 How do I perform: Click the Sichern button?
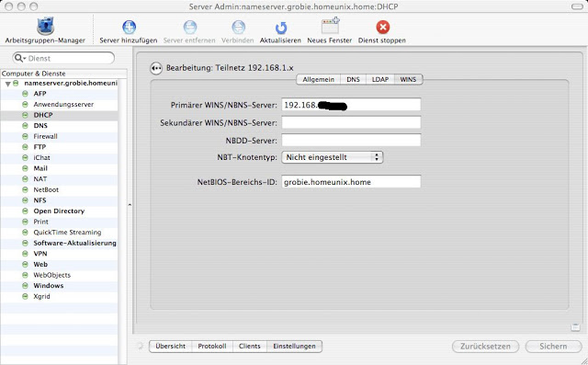click(x=553, y=347)
